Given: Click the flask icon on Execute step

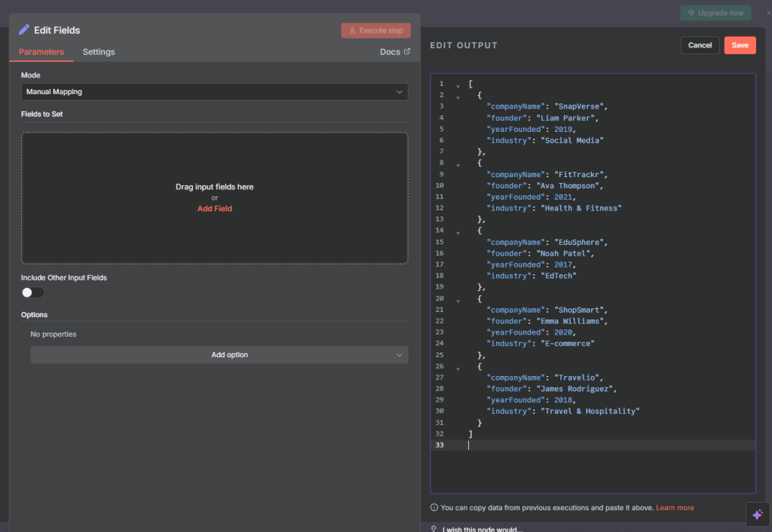Looking at the screenshot, I should [352, 31].
